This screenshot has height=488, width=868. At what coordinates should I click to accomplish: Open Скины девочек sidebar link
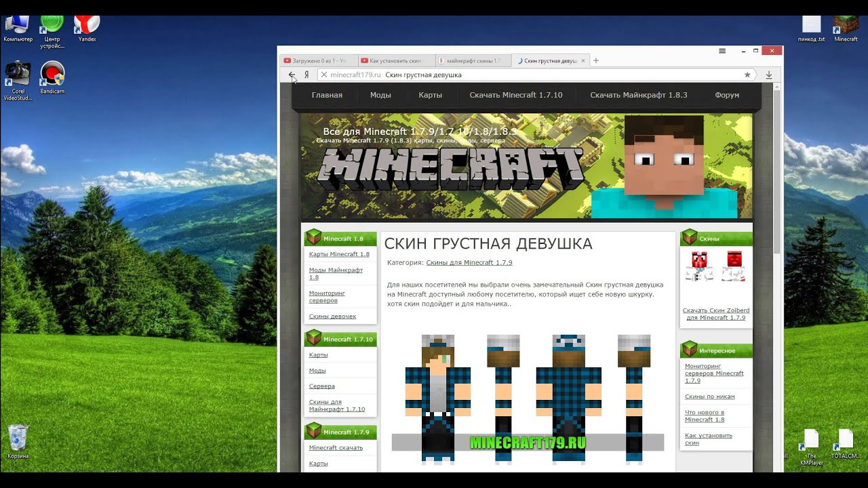click(x=332, y=316)
